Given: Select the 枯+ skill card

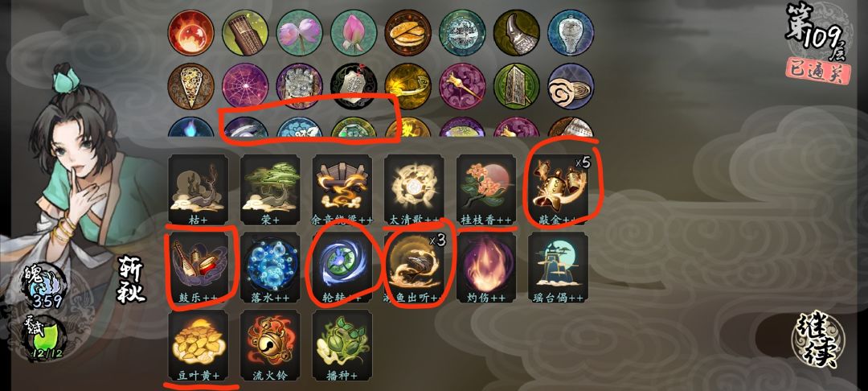Looking at the screenshot, I should (199, 189).
